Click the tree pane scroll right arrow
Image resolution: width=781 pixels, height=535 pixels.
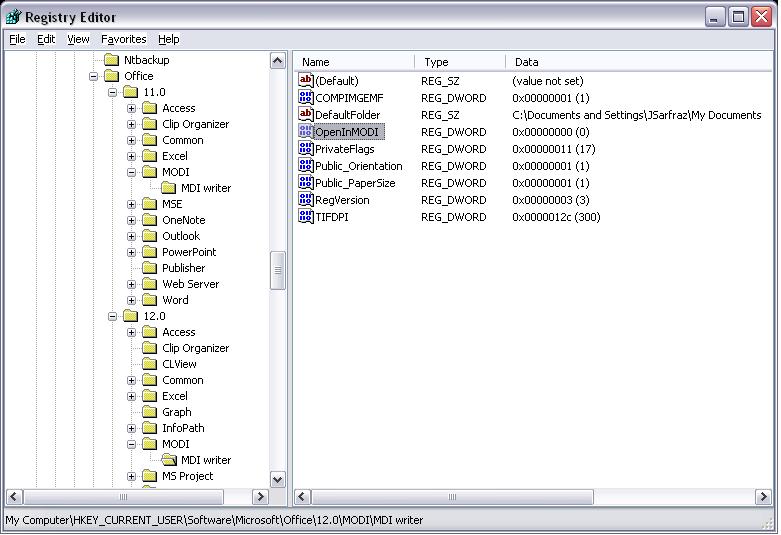260,497
